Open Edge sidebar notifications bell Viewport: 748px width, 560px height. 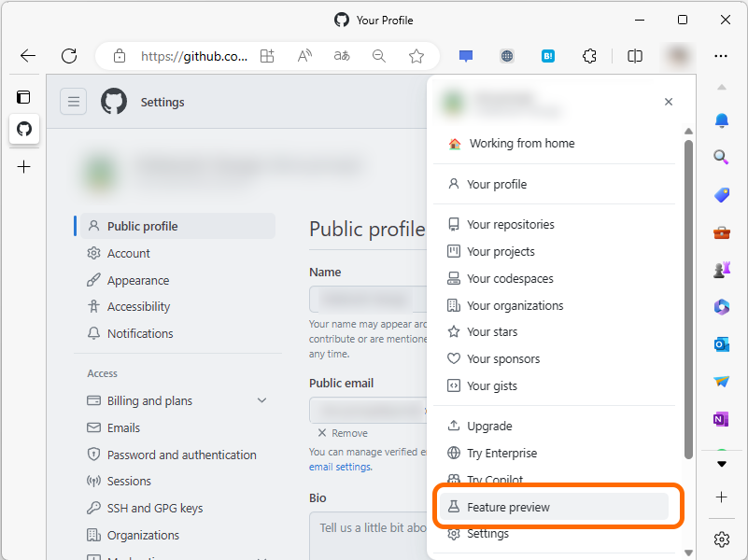(722, 120)
